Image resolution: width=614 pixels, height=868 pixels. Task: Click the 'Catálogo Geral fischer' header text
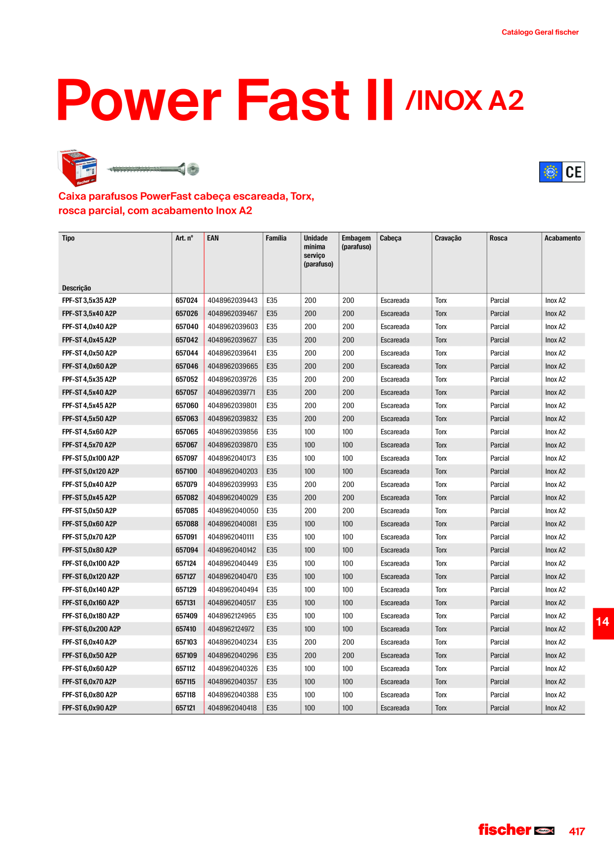[540, 32]
